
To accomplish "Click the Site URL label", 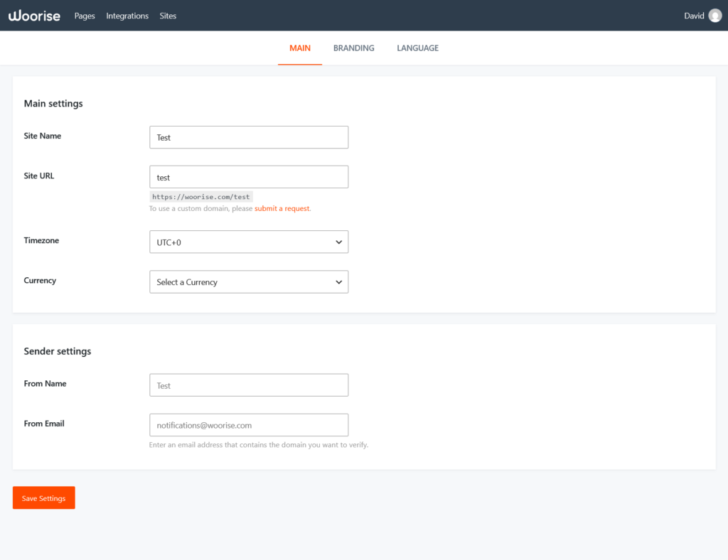I will 39,176.
